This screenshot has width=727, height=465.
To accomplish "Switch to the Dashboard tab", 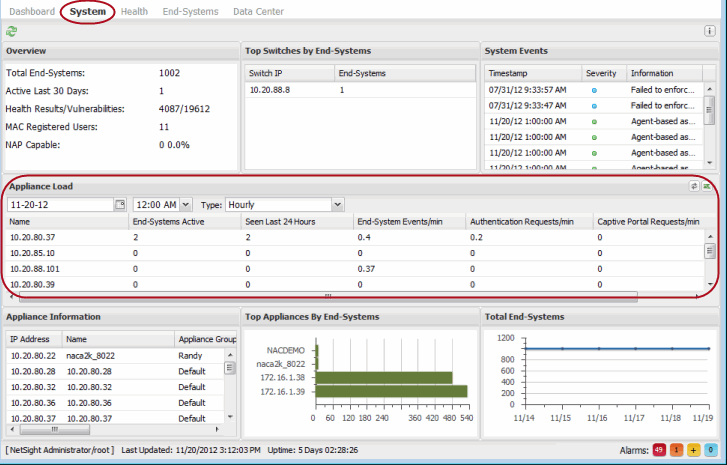I will (x=32, y=12).
